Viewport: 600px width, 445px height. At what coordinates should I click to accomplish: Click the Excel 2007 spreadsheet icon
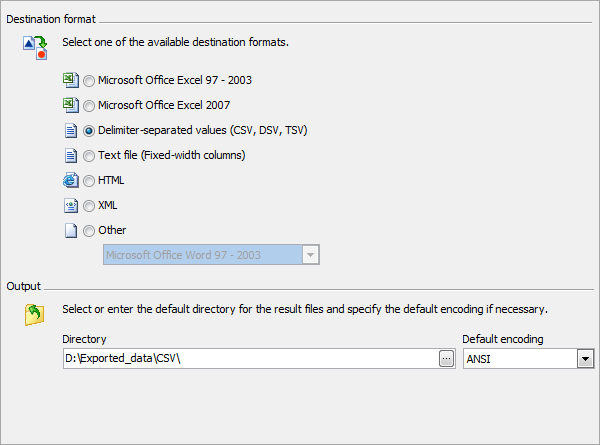tap(70, 105)
